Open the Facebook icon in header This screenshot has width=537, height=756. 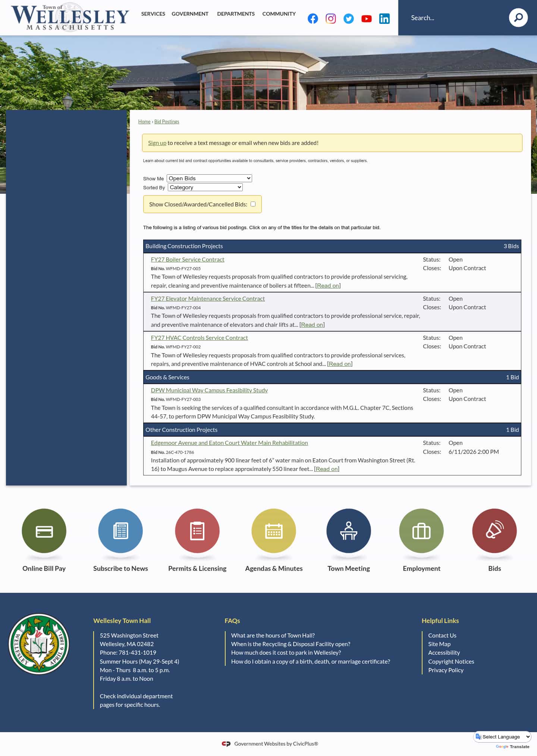[x=313, y=19]
